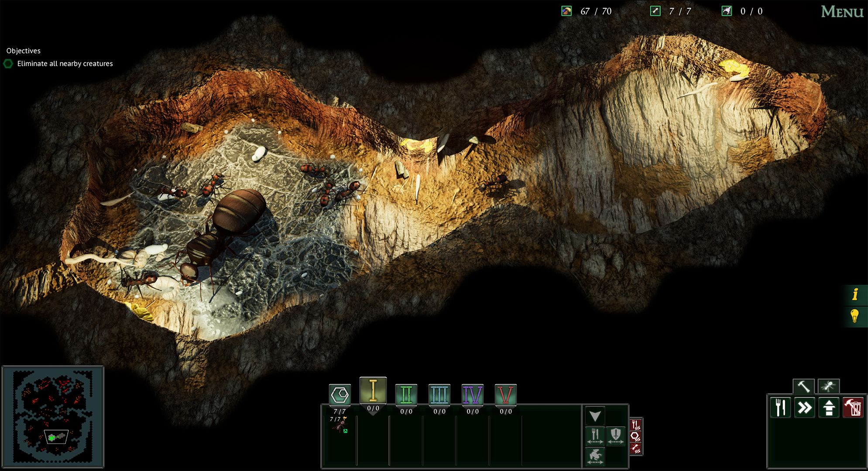This screenshot has height=471, width=868.
Task: Toggle defend (shield) behavior for the group
Action: point(615,436)
